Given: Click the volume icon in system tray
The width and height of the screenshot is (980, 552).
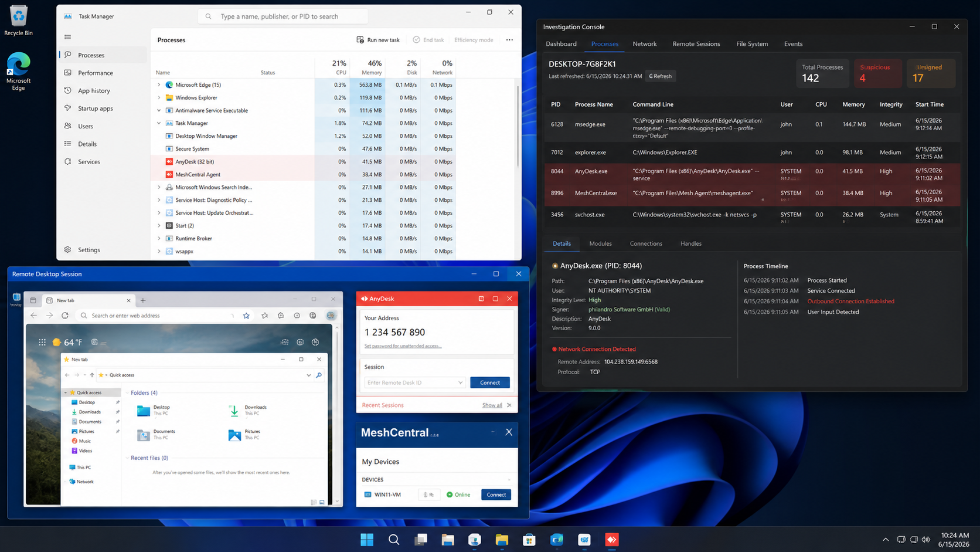Looking at the screenshot, I should [x=926, y=540].
